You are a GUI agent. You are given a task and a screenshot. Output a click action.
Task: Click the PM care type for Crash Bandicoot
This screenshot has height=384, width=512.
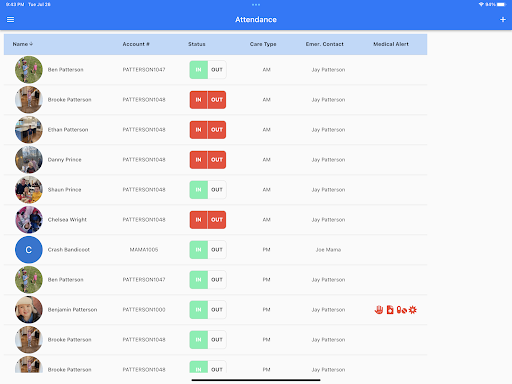(266, 250)
